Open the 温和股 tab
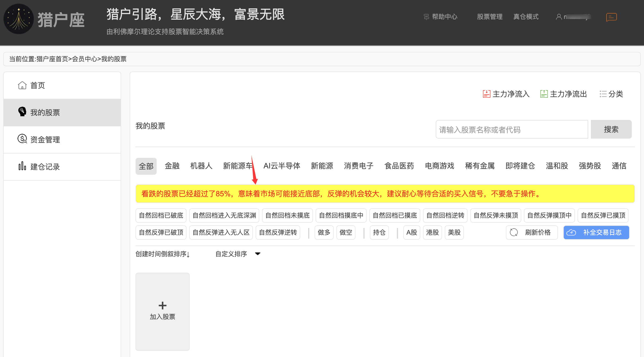Screen dimensions: 644x357 [557, 166]
